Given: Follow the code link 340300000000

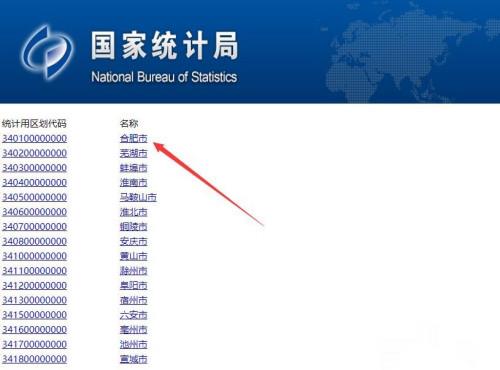Looking at the screenshot, I should (x=35, y=168).
